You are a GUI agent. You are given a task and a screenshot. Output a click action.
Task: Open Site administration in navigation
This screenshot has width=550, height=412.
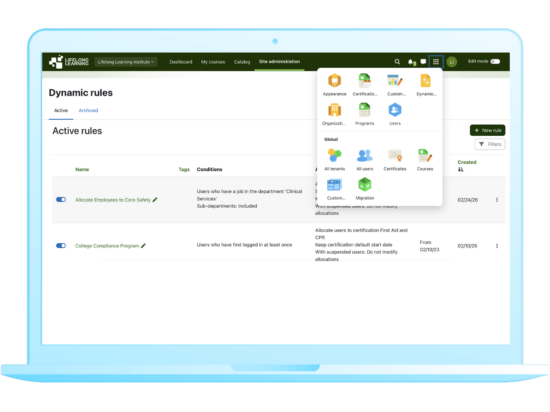tap(279, 62)
